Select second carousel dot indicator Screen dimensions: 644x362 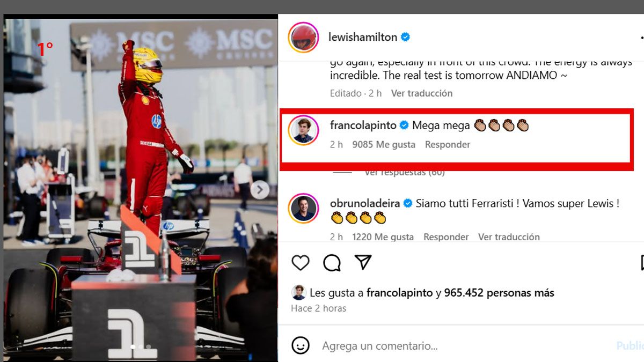pyautogui.click(x=141, y=347)
